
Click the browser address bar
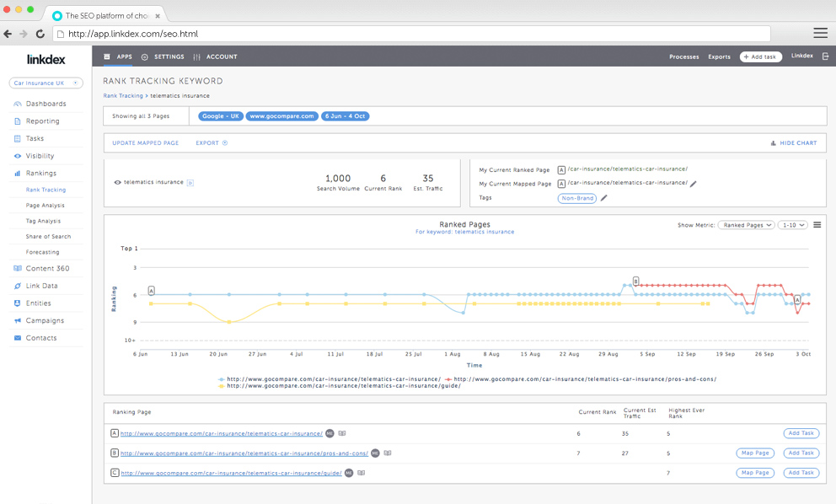coord(411,34)
